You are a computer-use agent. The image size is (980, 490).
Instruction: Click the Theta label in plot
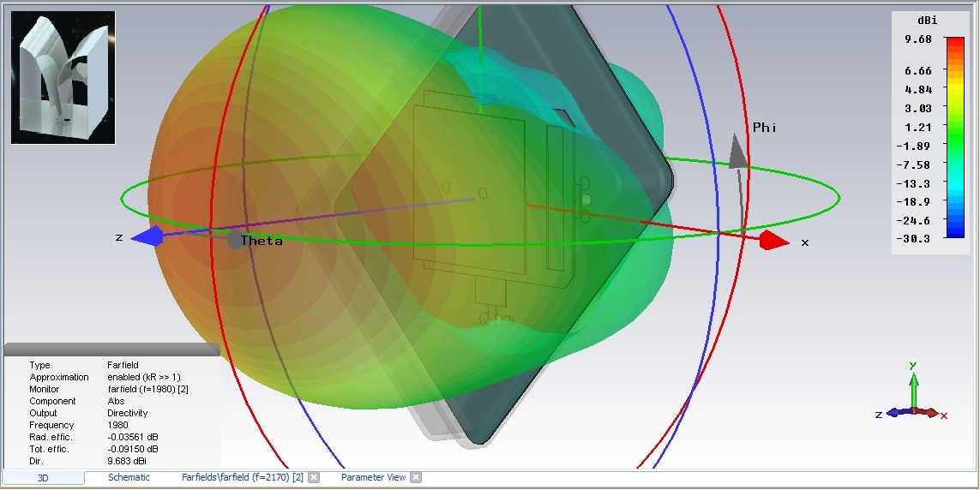click(x=262, y=241)
